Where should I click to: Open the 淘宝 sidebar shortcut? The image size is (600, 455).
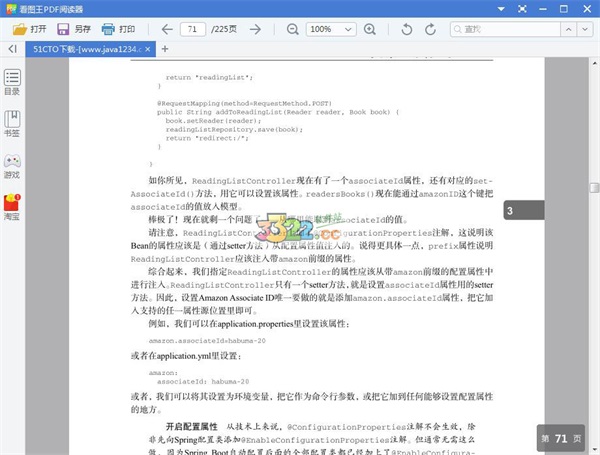point(12,207)
